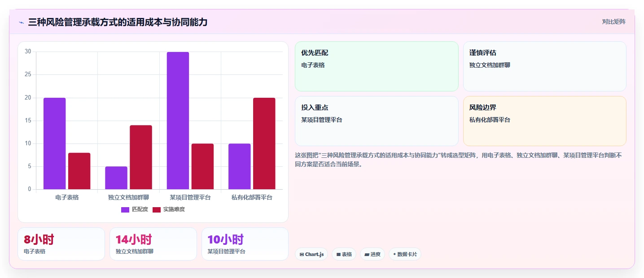Open the 风险边界 card
The width and height of the screenshot is (644, 278).
(544, 121)
